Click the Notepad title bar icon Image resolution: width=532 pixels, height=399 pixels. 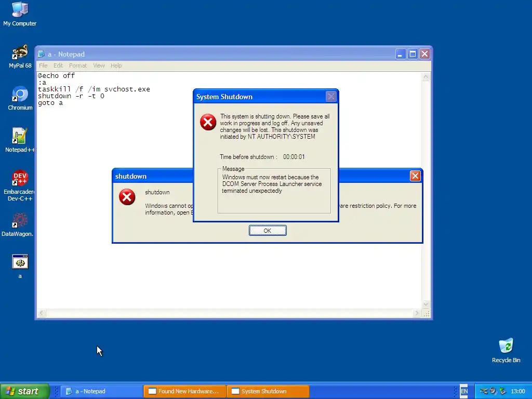click(x=41, y=54)
